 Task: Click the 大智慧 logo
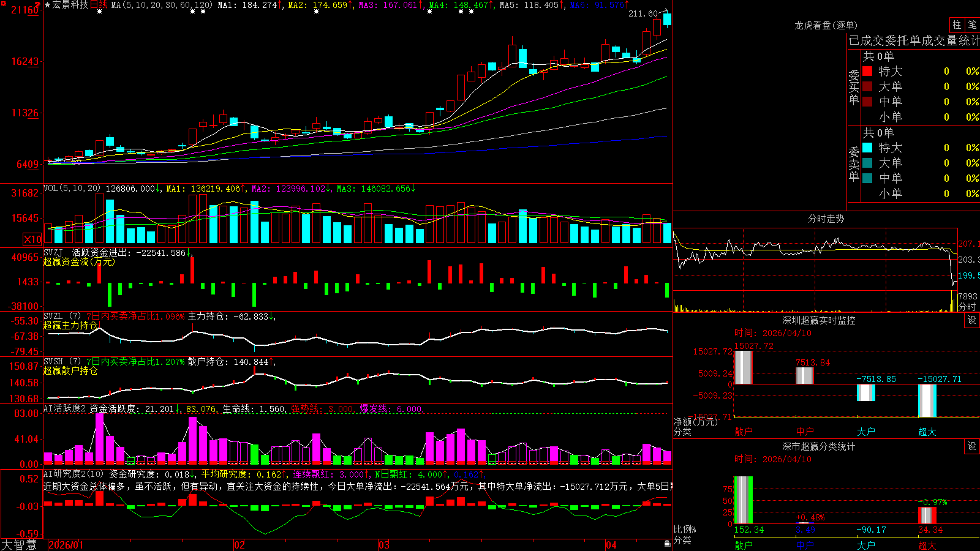[x=19, y=545]
